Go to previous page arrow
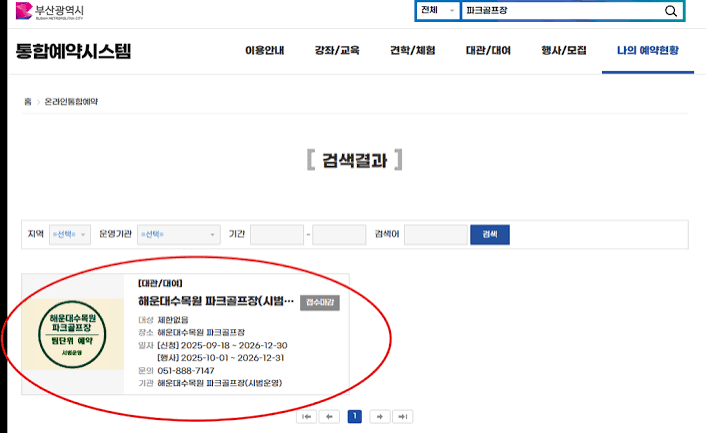This screenshot has width=706, height=433. (x=329, y=417)
